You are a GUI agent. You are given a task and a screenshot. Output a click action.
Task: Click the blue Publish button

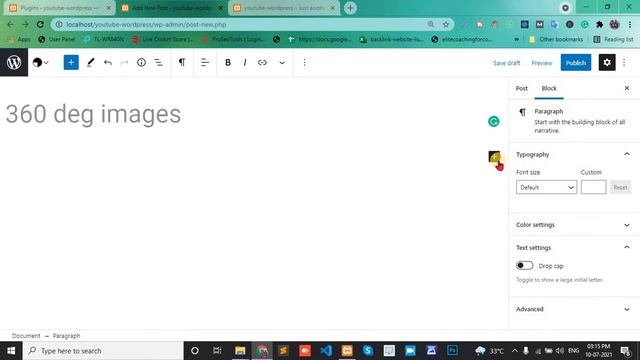(576, 62)
